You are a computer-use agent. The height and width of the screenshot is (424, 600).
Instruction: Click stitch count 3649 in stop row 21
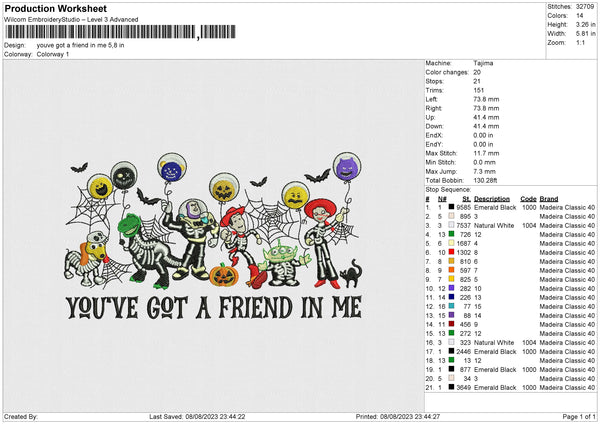(463, 388)
